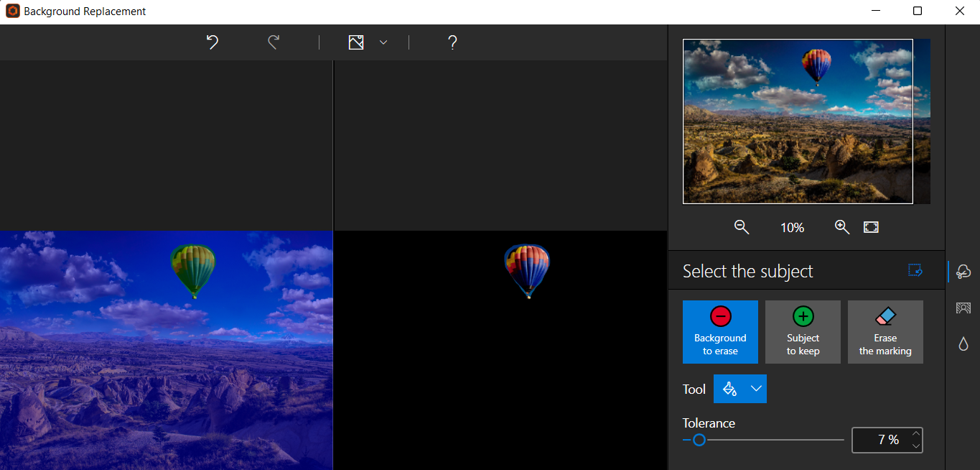Select the Erase the marking mode
980x470 pixels.
click(885, 332)
